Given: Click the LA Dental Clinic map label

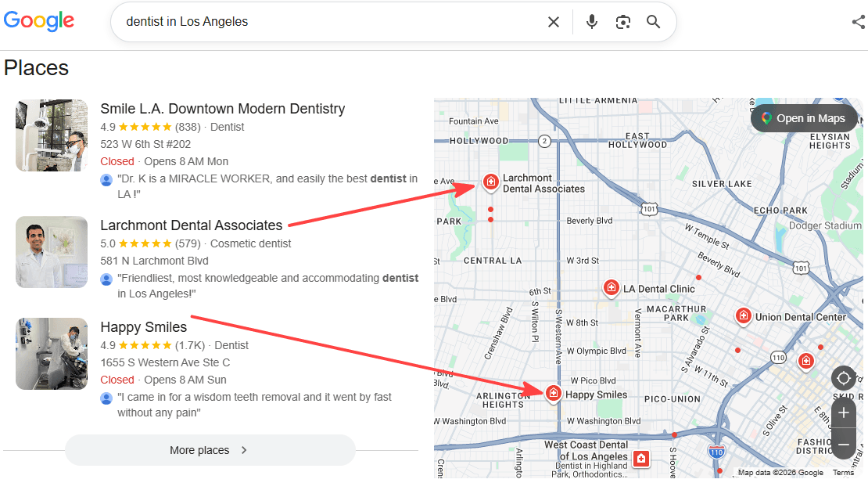Looking at the screenshot, I should (658, 289).
